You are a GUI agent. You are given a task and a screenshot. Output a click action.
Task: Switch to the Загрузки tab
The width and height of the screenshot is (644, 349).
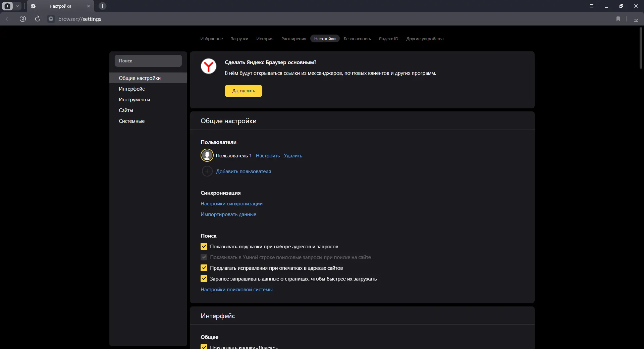(x=239, y=39)
